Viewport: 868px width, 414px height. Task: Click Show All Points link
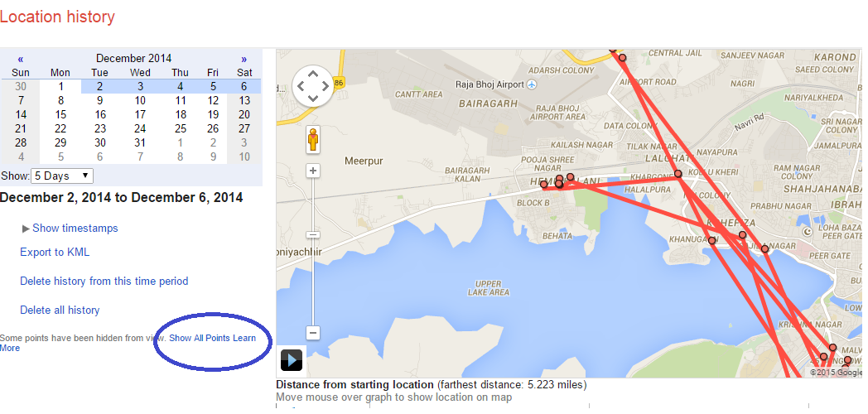pyautogui.click(x=200, y=338)
